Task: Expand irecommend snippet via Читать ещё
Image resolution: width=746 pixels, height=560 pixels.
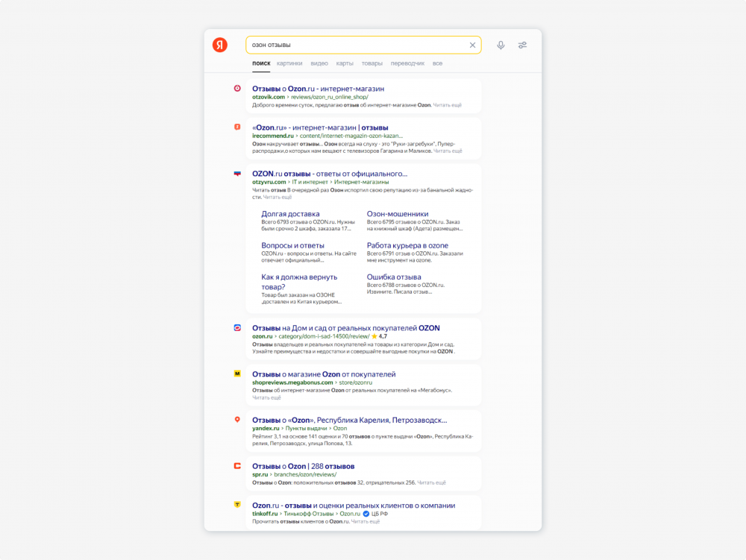Action: click(448, 151)
